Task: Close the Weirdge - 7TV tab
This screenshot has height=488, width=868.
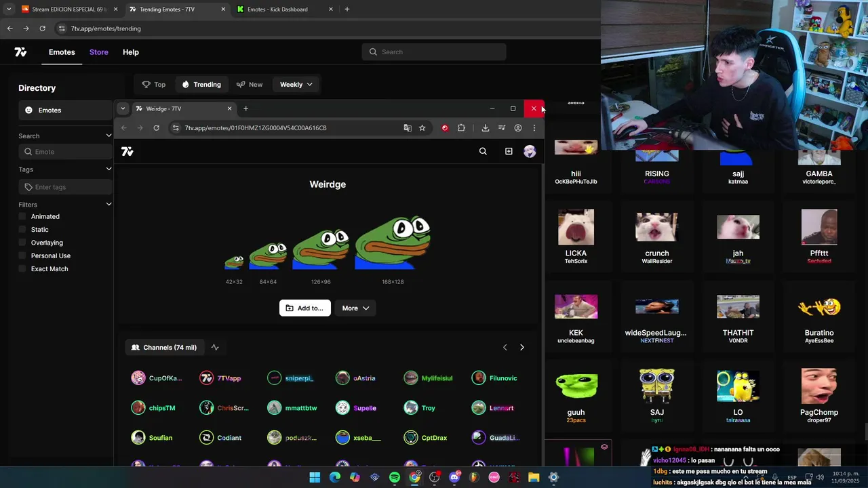Action: (x=229, y=108)
